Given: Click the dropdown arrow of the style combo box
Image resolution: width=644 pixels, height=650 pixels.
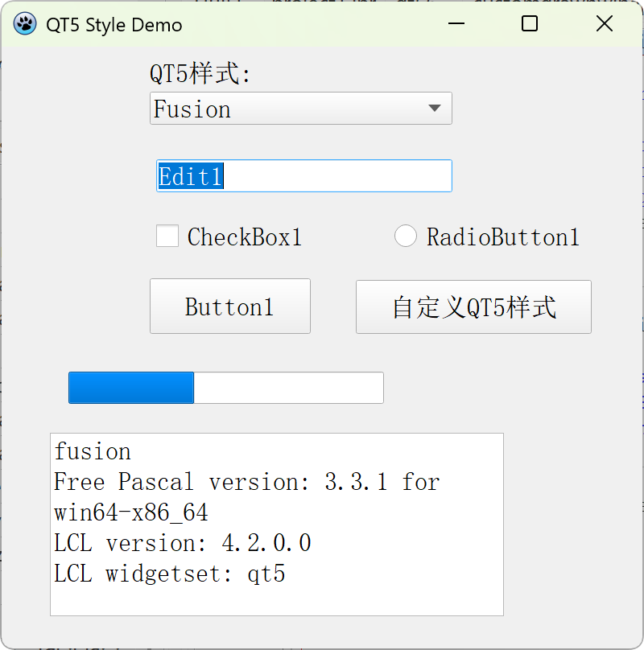Looking at the screenshot, I should click(436, 108).
